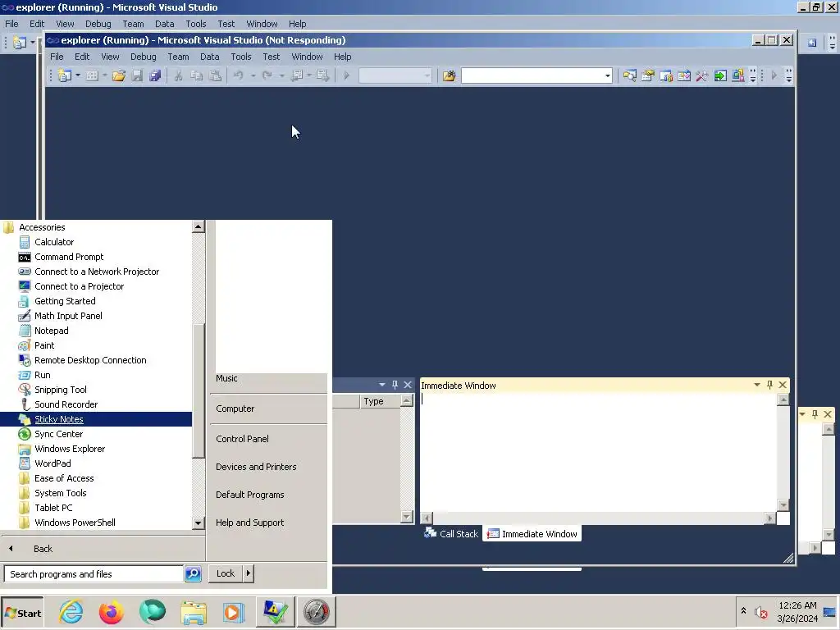Expand the Windows PowerShell folder
The image size is (840, 630).
point(75,523)
